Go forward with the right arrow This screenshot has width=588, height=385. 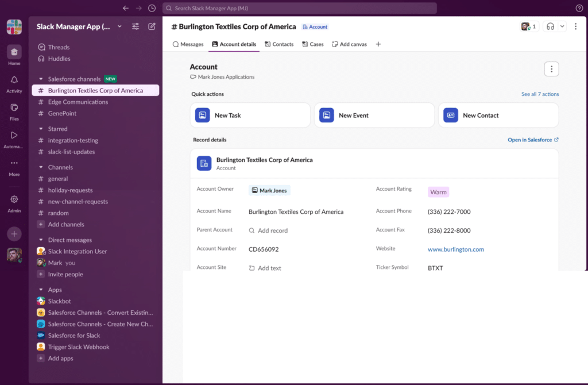pyautogui.click(x=139, y=8)
